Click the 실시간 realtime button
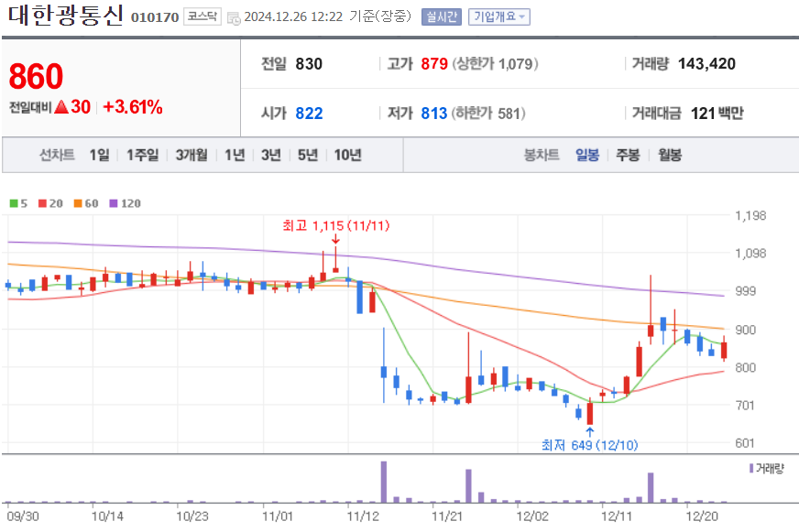This screenshot has height=532, width=799. click(x=442, y=16)
